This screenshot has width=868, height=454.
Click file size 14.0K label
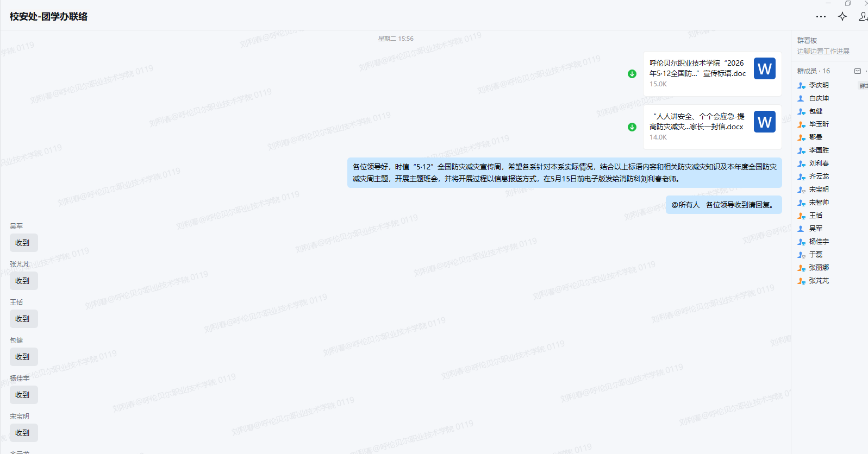coord(658,137)
